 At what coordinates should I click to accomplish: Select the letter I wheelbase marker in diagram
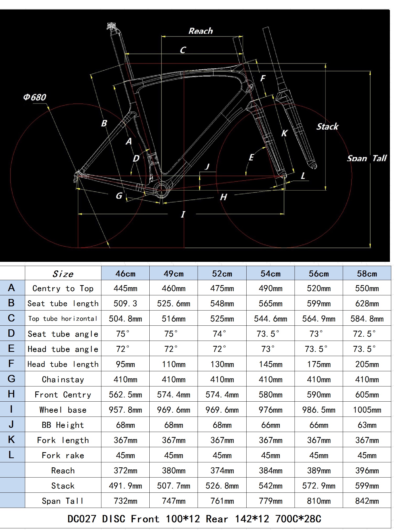[183, 214]
